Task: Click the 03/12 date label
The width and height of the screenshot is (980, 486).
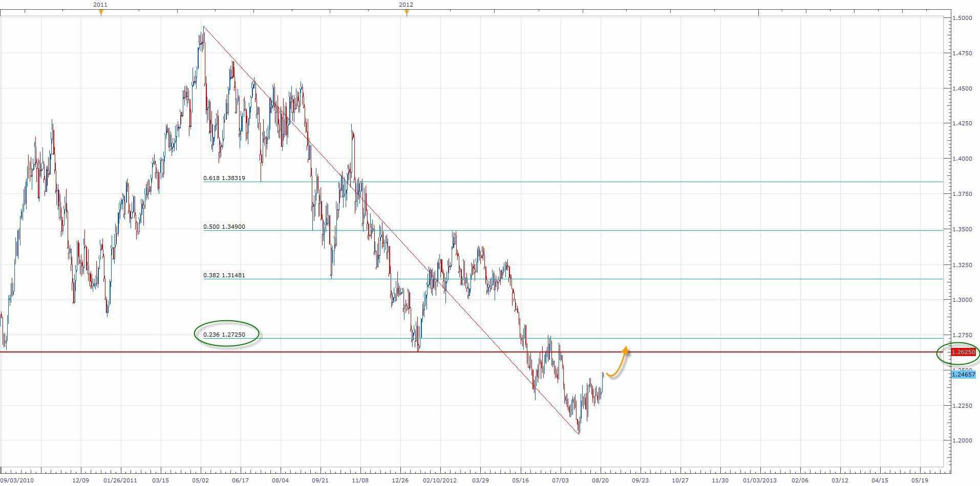Action: click(x=840, y=480)
